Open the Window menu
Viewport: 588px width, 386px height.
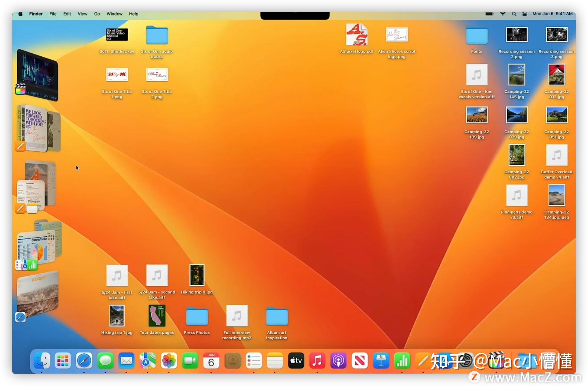point(114,14)
